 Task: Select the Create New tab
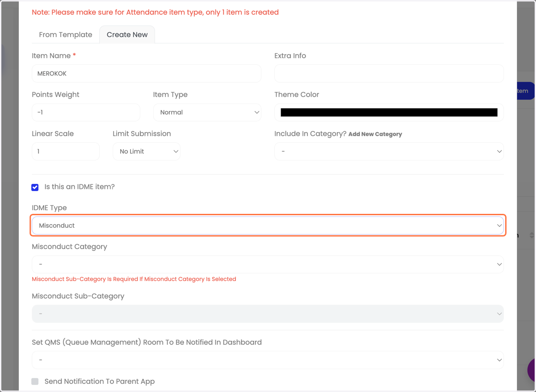(x=127, y=34)
